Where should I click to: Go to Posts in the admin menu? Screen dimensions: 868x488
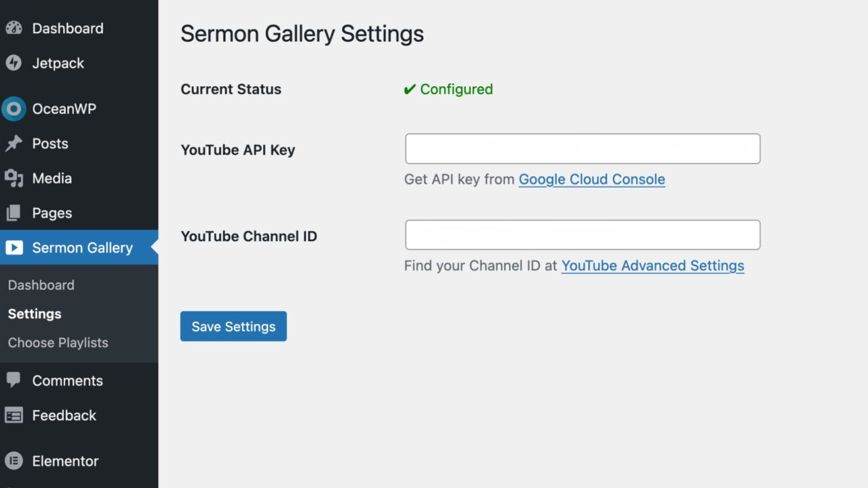coord(50,144)
